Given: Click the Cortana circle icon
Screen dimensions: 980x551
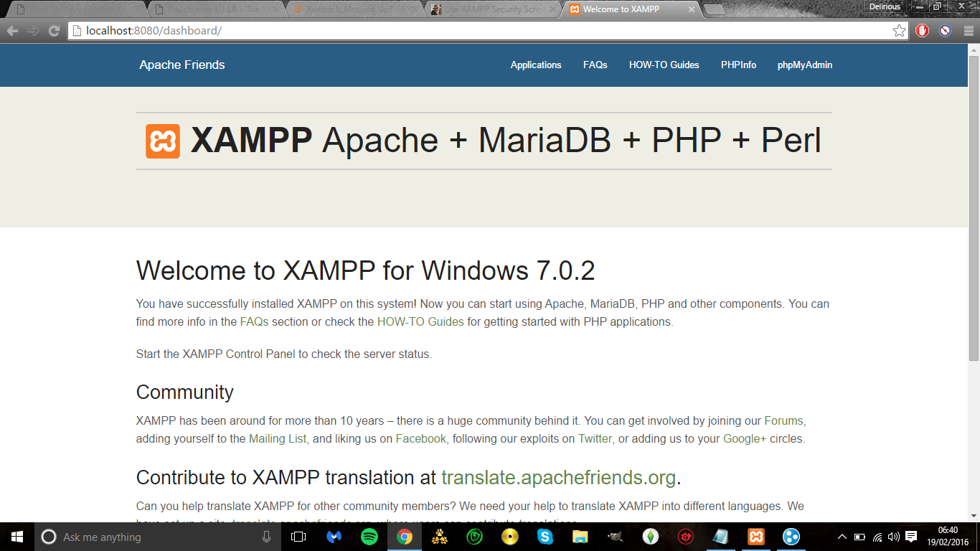Looking at the screenshot, I should pos(49,537).
